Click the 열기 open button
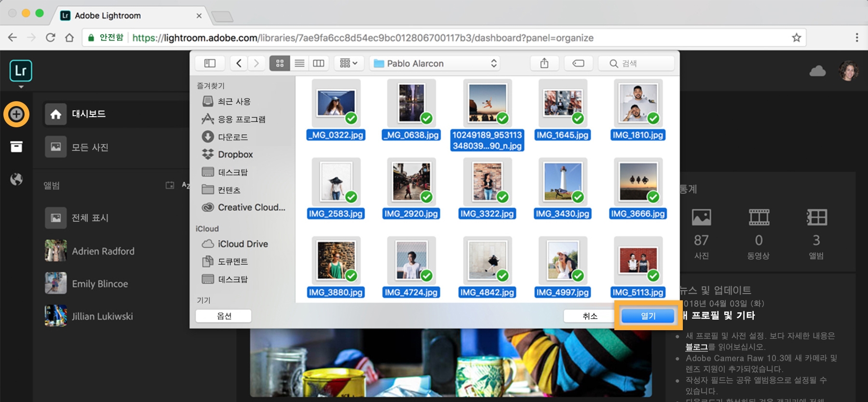 pyautogui.click(x=648, y=316)
